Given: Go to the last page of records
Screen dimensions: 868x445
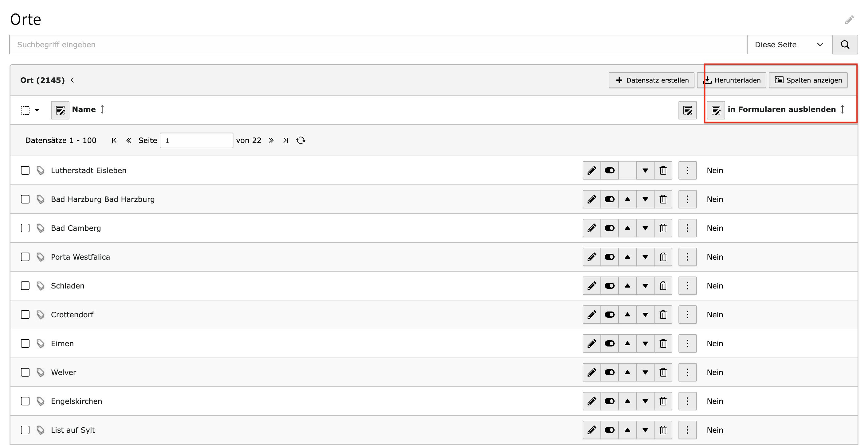Looking at the screenshot, I should [286, 140].
